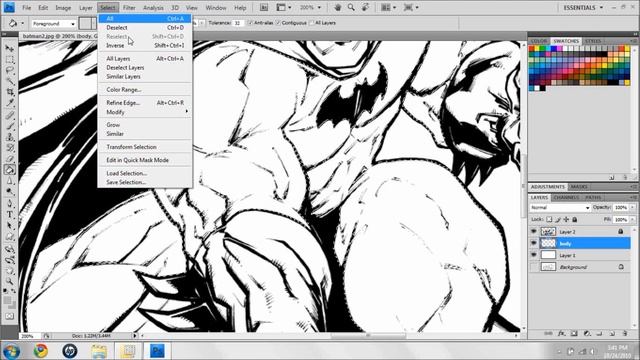
Task: Select the Horizontal Type tool
Action: 9,214
